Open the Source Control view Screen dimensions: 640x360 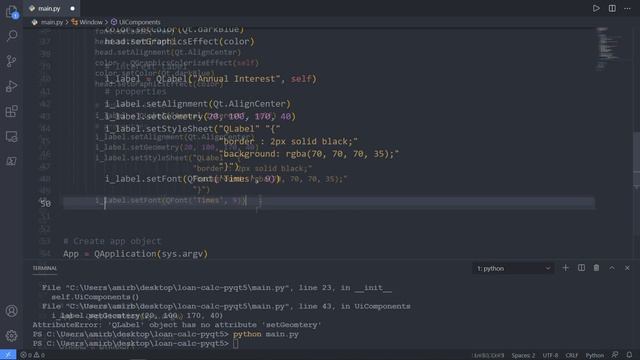tap(11, 61)
